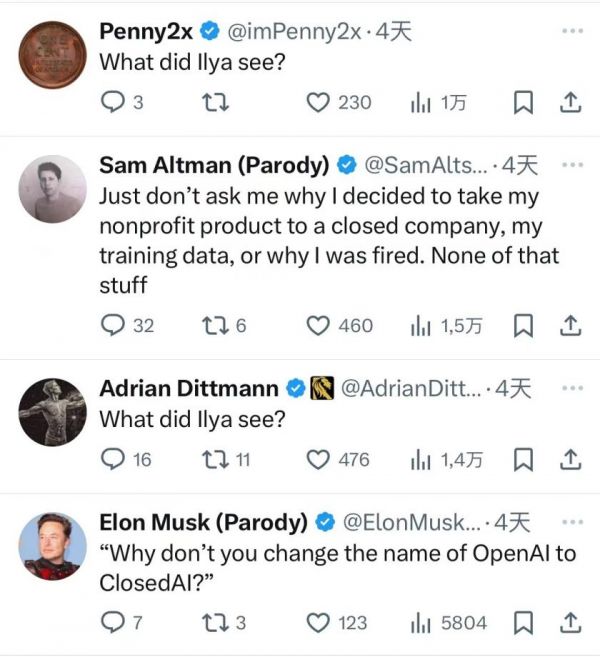Like Elon Musk (Parody) tweet

point(318,623)
